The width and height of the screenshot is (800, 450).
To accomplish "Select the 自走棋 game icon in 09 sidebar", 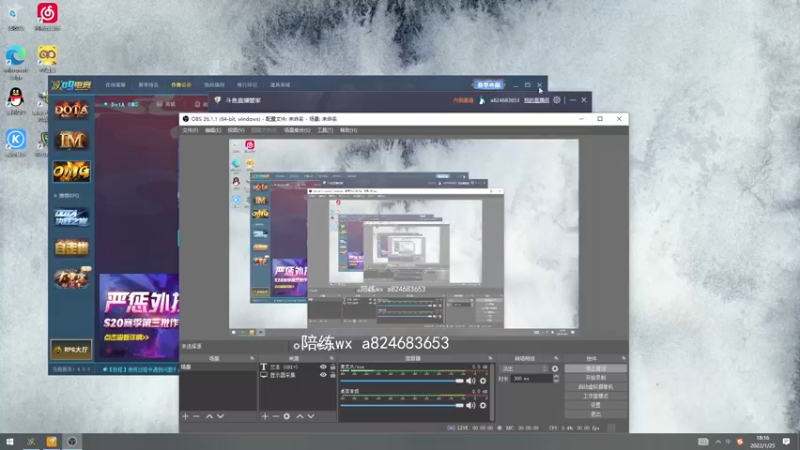I will point(71,247).
